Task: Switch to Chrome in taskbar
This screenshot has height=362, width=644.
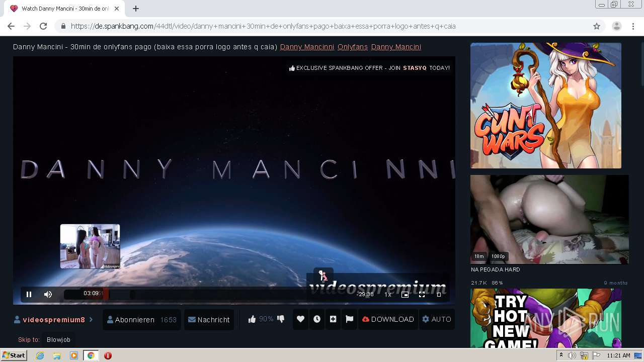Action: click(91, 355)
